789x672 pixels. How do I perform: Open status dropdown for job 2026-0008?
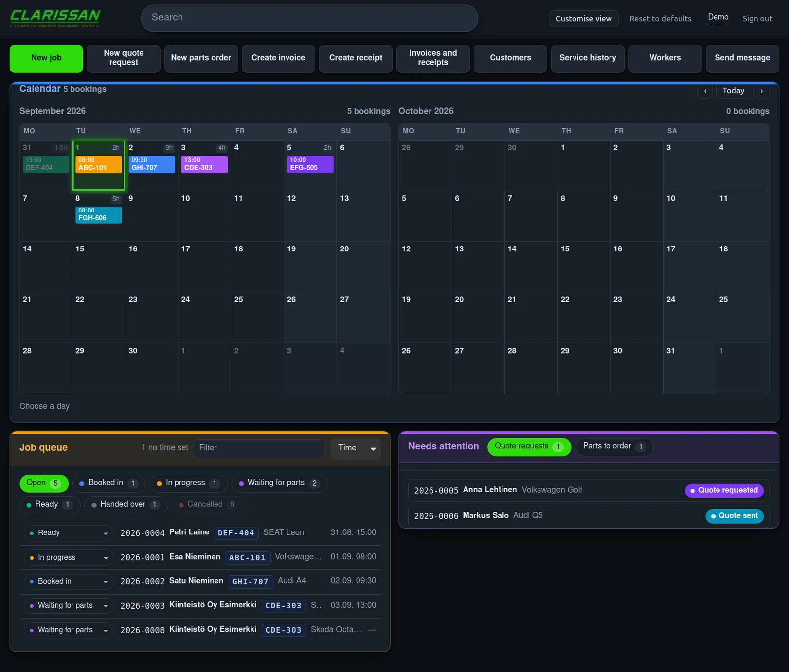pos(69,630)
